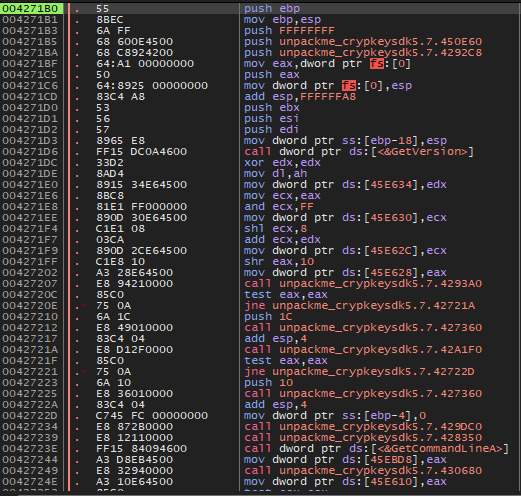
Task: Click bytes A3 D8EB4500
Action: pyautogui.click(x=134, y=459)
